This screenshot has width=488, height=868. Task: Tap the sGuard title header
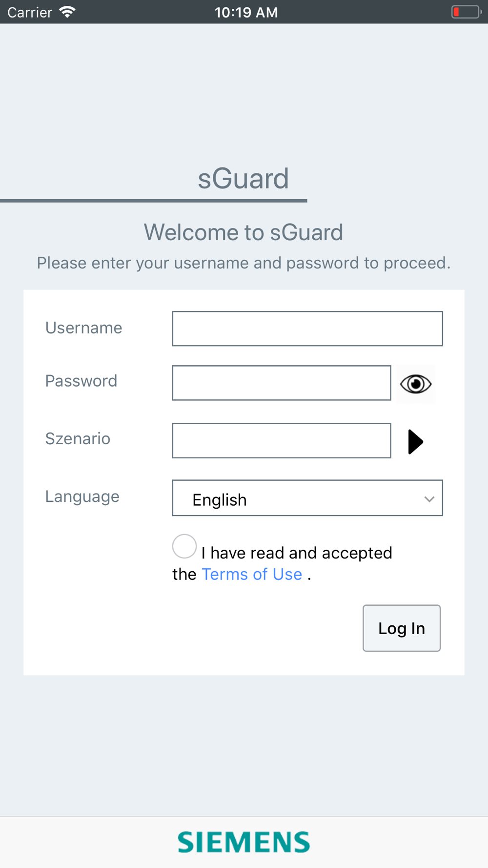click(243, 178)
